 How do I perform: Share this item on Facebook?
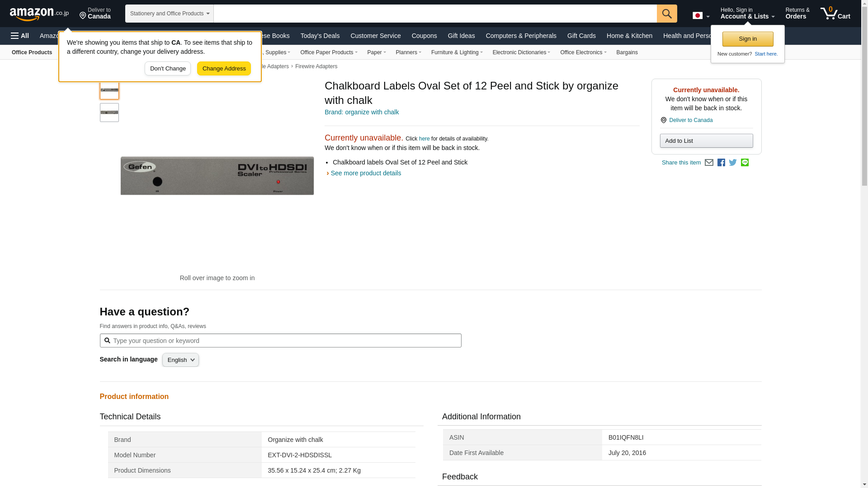click(721, 163)
